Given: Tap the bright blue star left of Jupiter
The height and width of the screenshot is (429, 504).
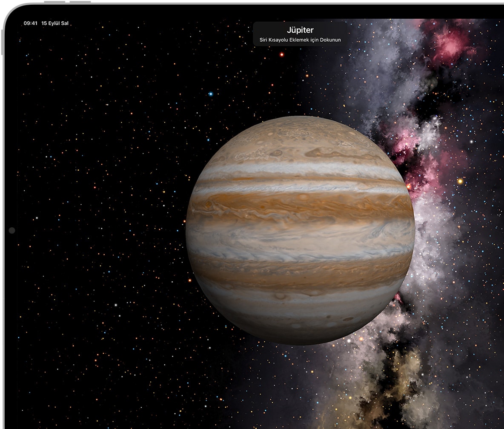Looking at the screenshot, I should 210,94.
